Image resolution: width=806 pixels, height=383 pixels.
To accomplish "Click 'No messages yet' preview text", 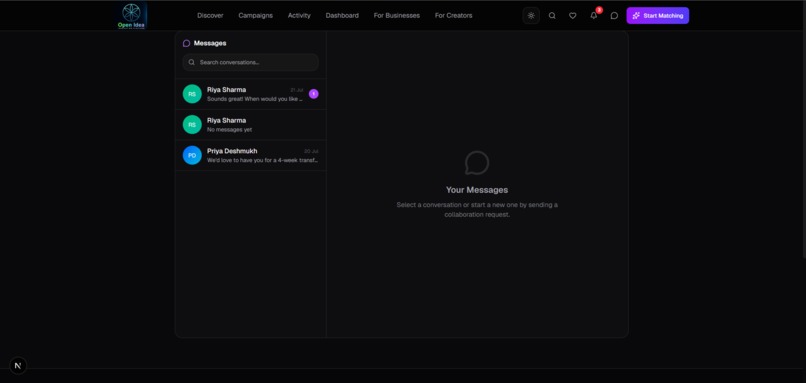I will click(x=229, y=130).
